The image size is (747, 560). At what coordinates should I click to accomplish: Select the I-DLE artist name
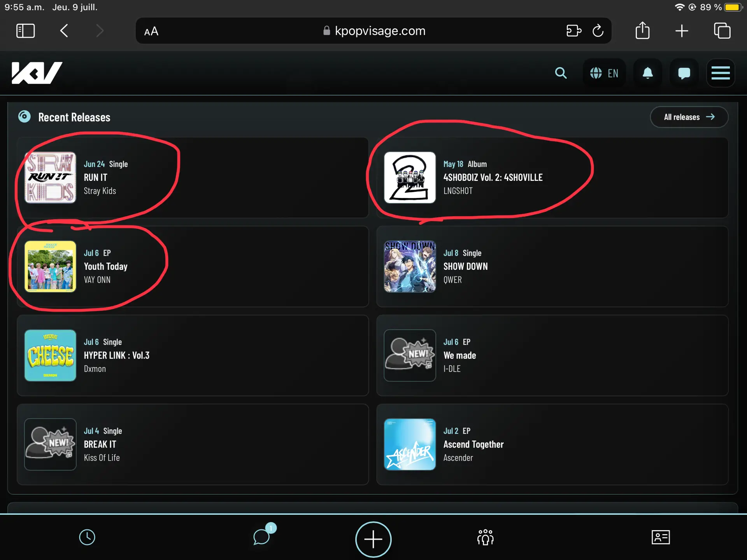[452, 369]
